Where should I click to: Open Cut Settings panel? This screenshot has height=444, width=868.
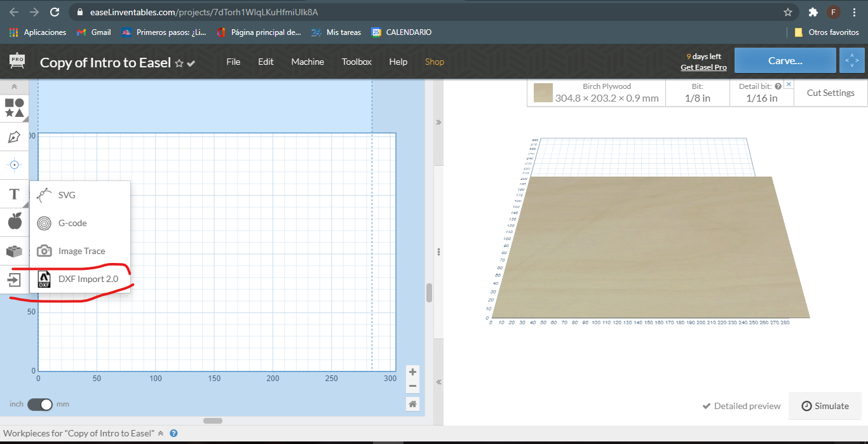click(831, 93)
